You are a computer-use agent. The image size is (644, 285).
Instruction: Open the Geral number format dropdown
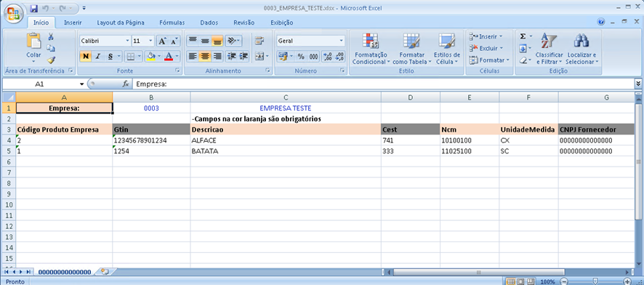coord(342,41)
